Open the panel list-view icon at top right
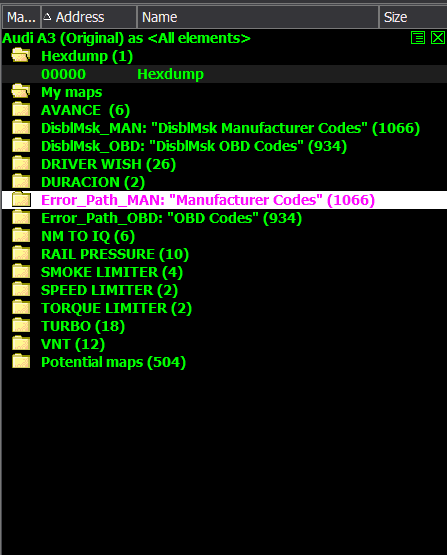Viewport: 447px width, 555px height. [418, 38]
